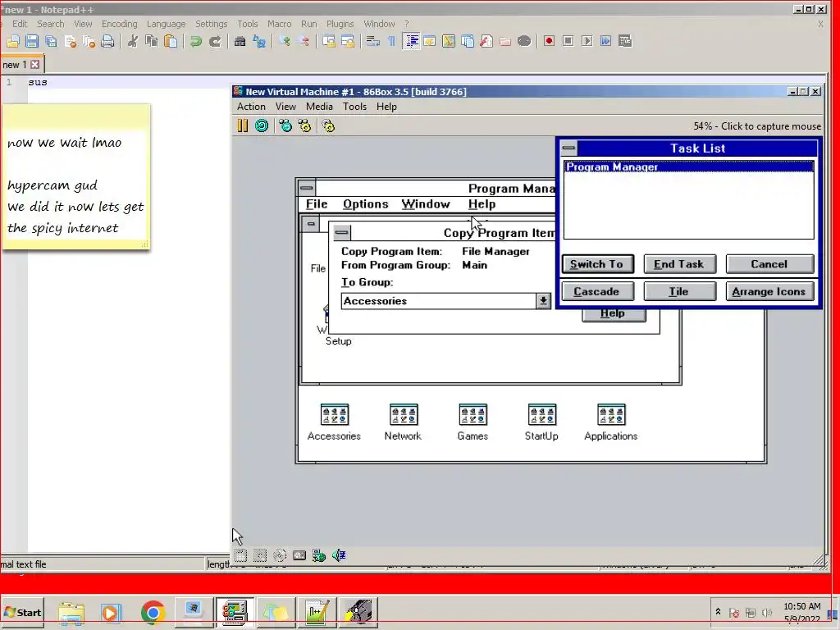The height and width of the screenshot is (630, 840).
Task: Click the green Undo arrow in Notepad++
Action: [x=196, y=41]
